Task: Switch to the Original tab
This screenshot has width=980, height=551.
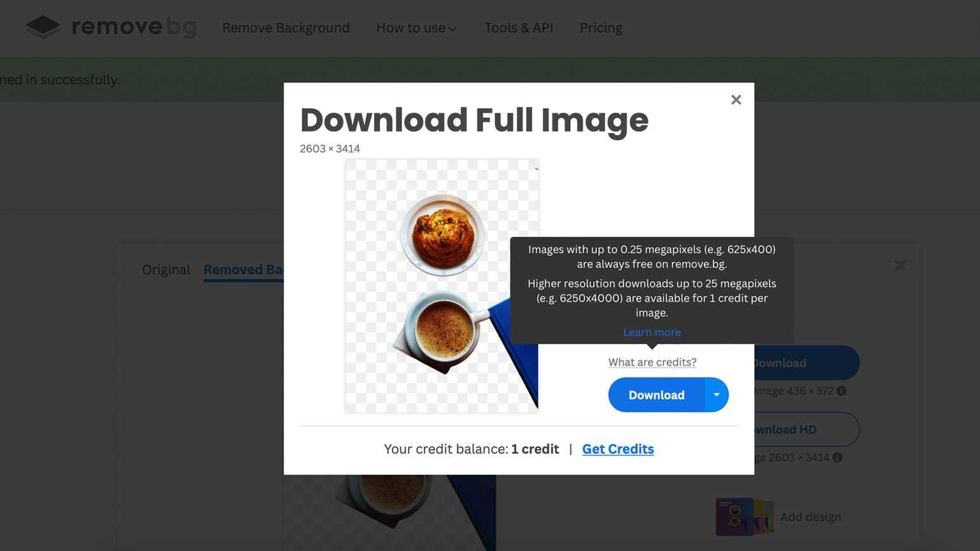Action: tap(166, 270)
